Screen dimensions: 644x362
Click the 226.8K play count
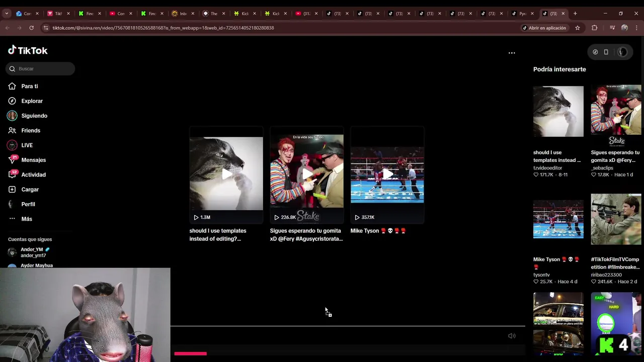[x=285, y=217]
